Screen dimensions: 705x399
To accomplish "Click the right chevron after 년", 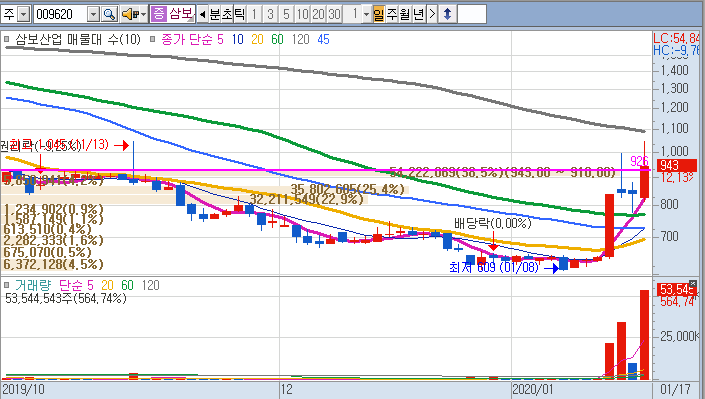I will point(432,14).
